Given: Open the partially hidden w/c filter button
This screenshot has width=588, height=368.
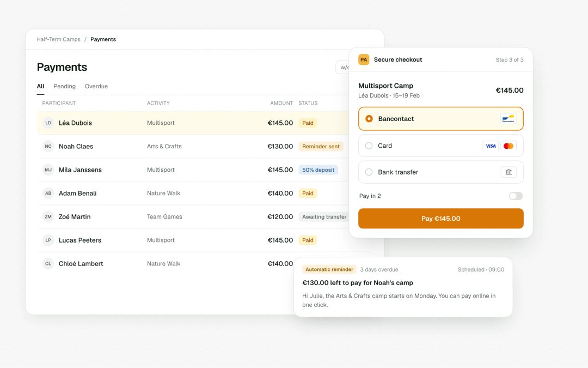Looking at the screenshot, I should (342, 68).
